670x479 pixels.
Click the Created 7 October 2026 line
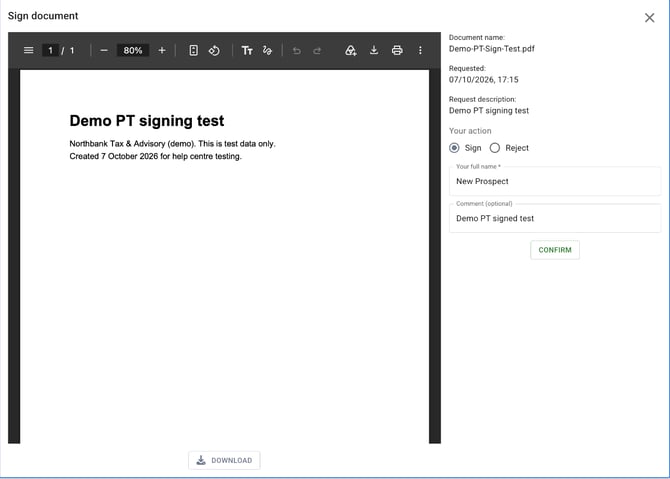156,156
